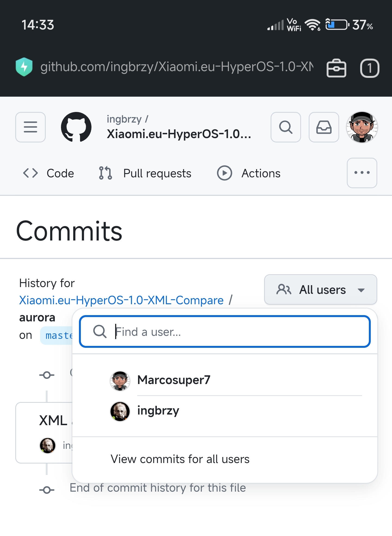Open the master branch selector label
The height and width of the screenshot is (536, 392).
[57, 335]
